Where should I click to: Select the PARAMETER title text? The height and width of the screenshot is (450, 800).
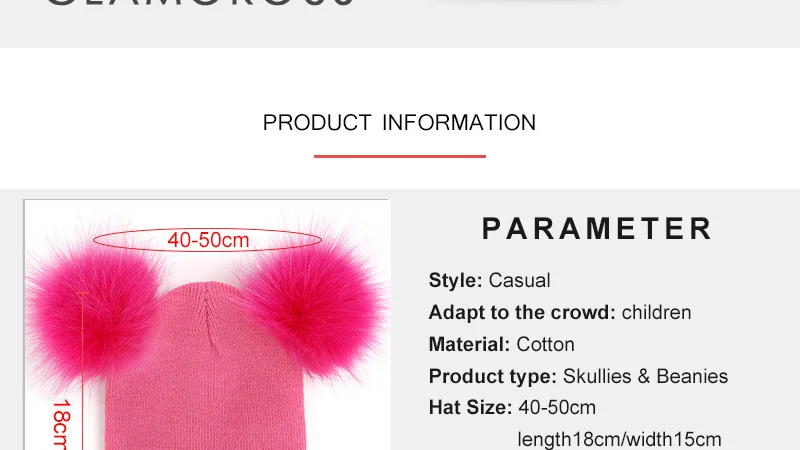597,229
